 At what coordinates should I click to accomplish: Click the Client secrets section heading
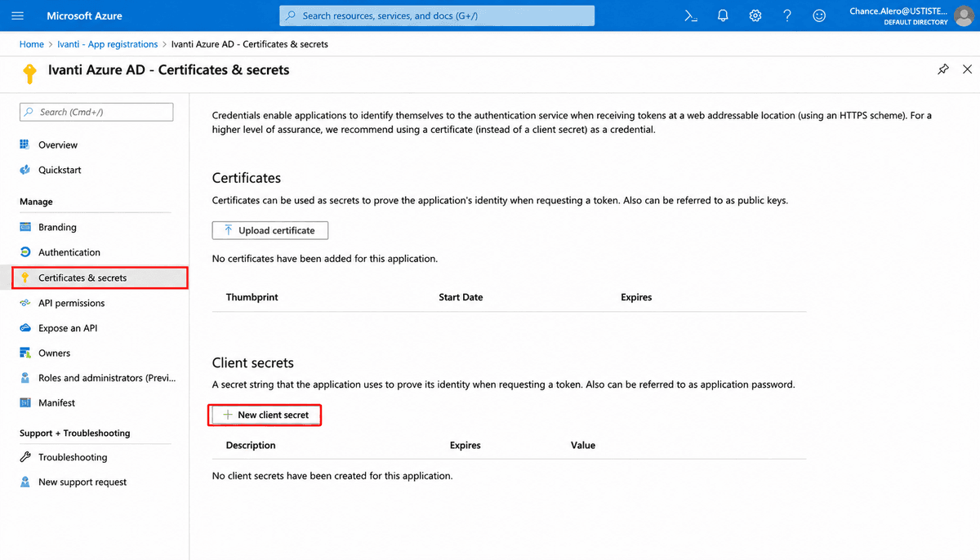[253, 362]
